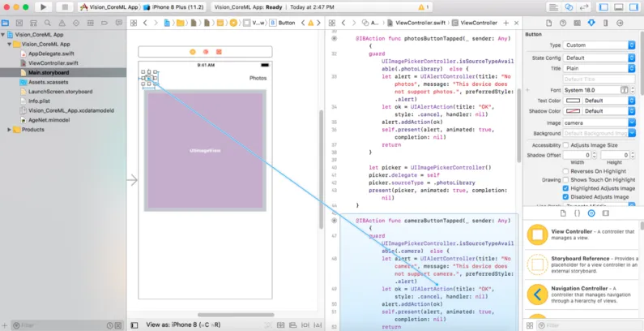Run the app with the Play button
This screenshot has height=331, width=644.
coord(43,7)
